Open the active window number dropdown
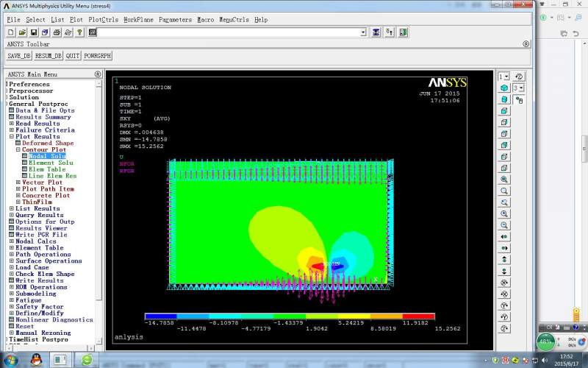Viewport: 588px width, 368px height. (x=504, y=77)
